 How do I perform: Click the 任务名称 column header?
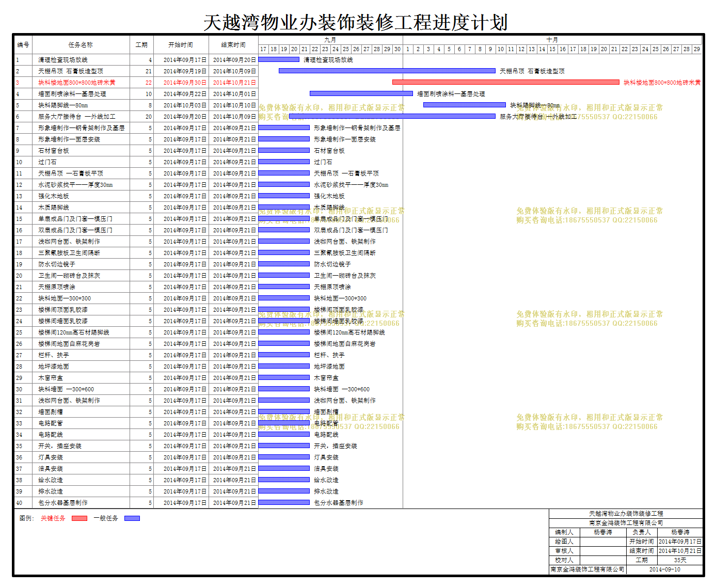tap(81, 45)
